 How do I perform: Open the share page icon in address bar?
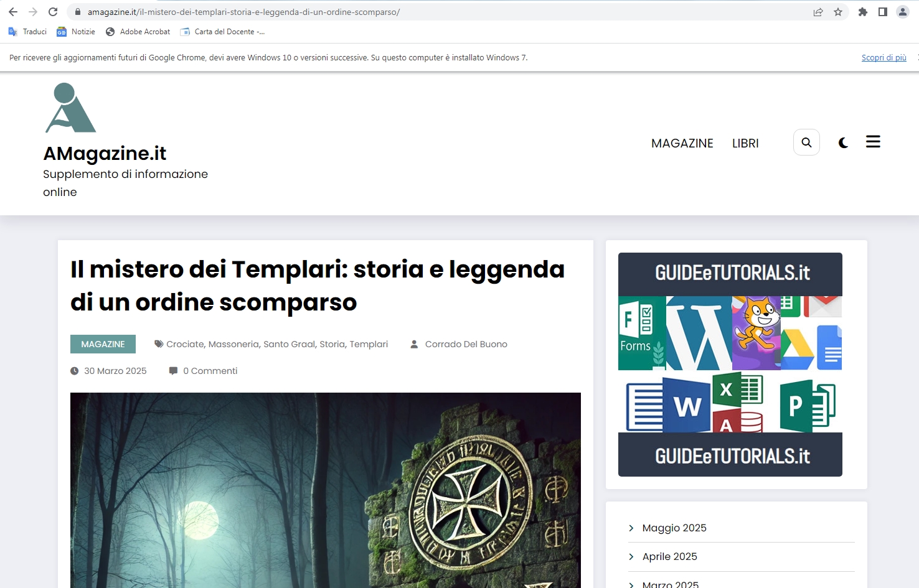[818, 12]
